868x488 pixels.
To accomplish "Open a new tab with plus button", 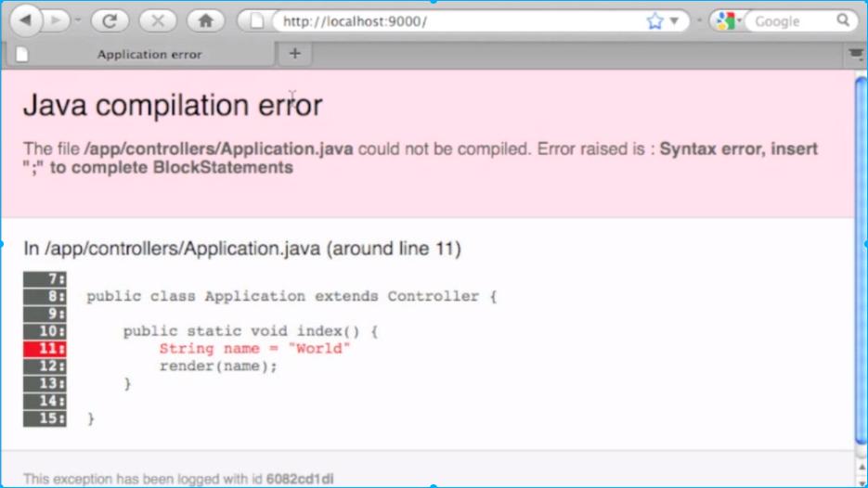I will click(x=295, y=54).
